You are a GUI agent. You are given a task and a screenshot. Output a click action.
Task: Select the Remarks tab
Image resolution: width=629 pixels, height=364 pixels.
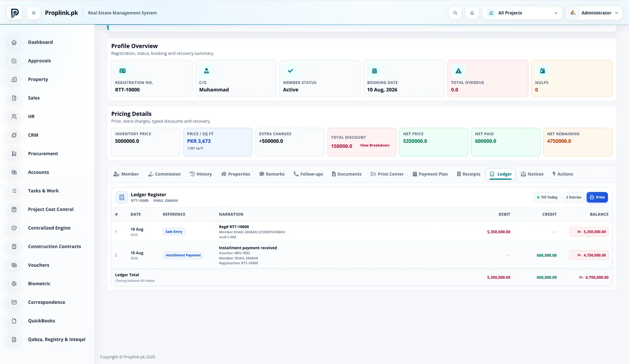pos(272,174)
